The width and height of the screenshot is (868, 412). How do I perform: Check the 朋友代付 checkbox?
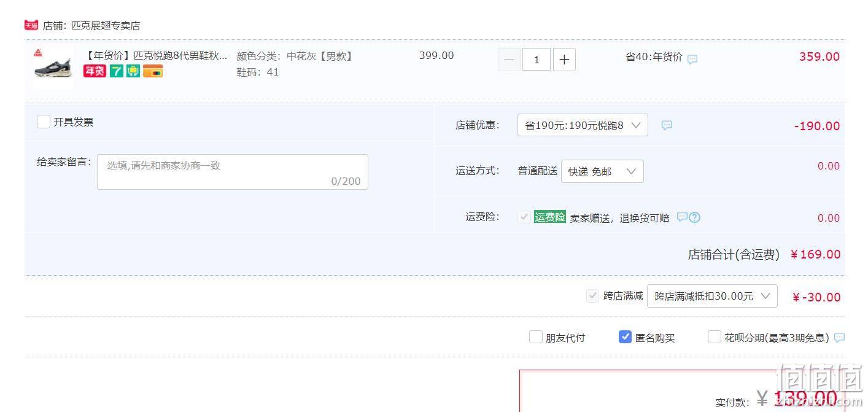(536, 336)
